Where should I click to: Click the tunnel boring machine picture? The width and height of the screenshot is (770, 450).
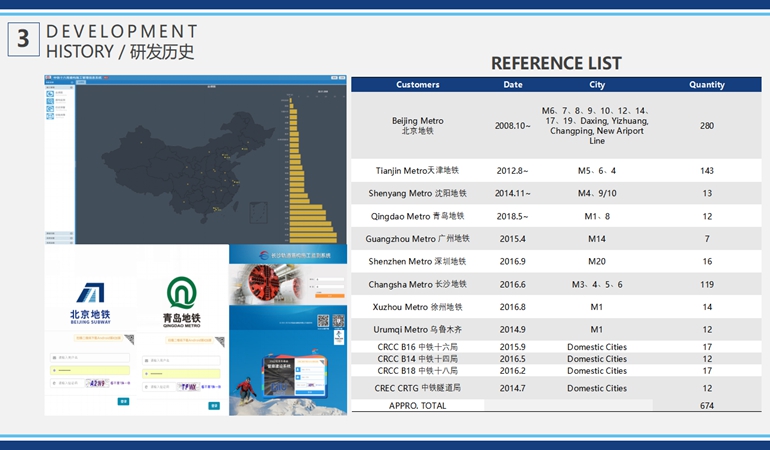(x=266, y=284)
